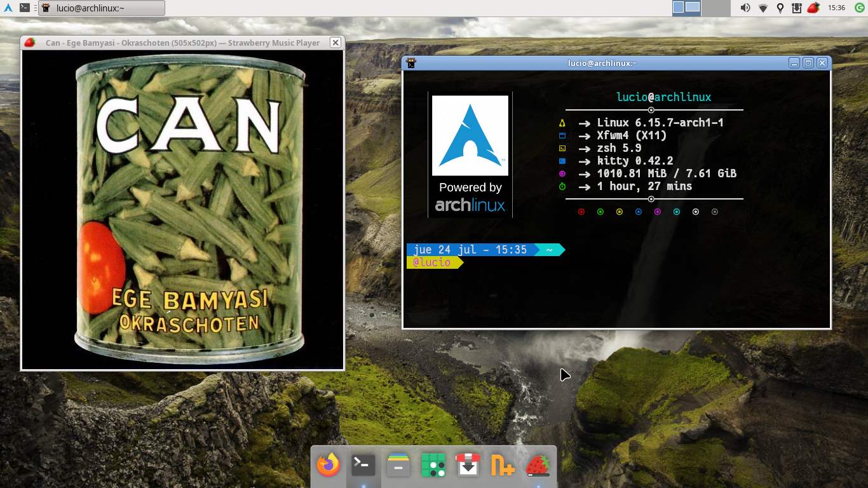The height and width of the screenshot is (488, 868).
Task: Click the strawberry icon in cover window titlebar
Action: tap(29, 43)
